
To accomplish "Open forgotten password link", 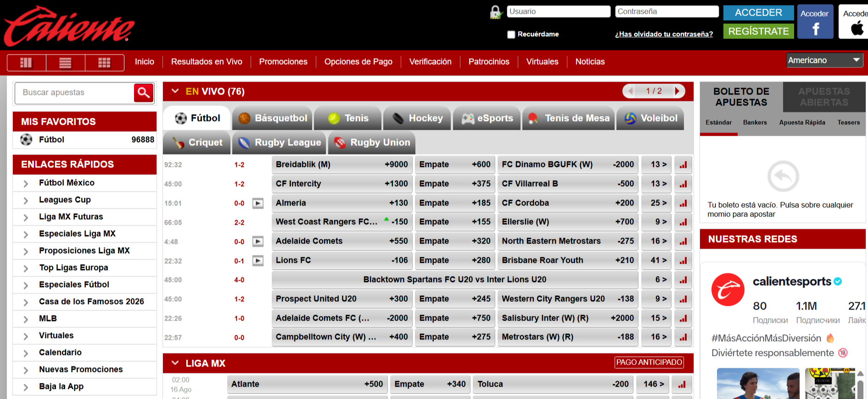I will pyautogui.click(x=664, y=34).
